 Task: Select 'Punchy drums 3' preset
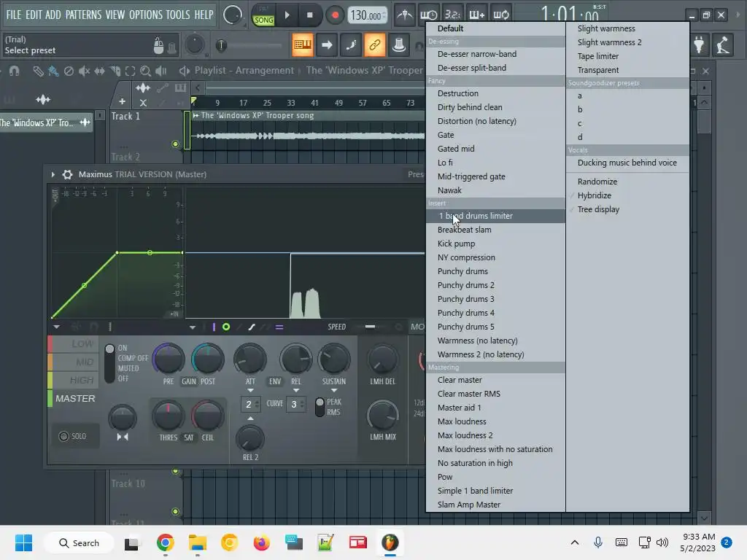(x=465, y=299)
